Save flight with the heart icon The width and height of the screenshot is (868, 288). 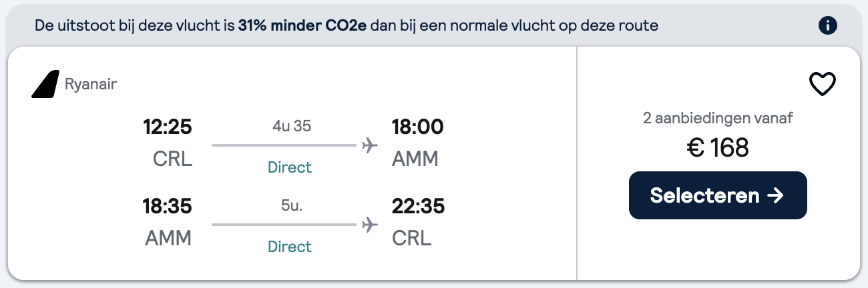click(823, 85)
